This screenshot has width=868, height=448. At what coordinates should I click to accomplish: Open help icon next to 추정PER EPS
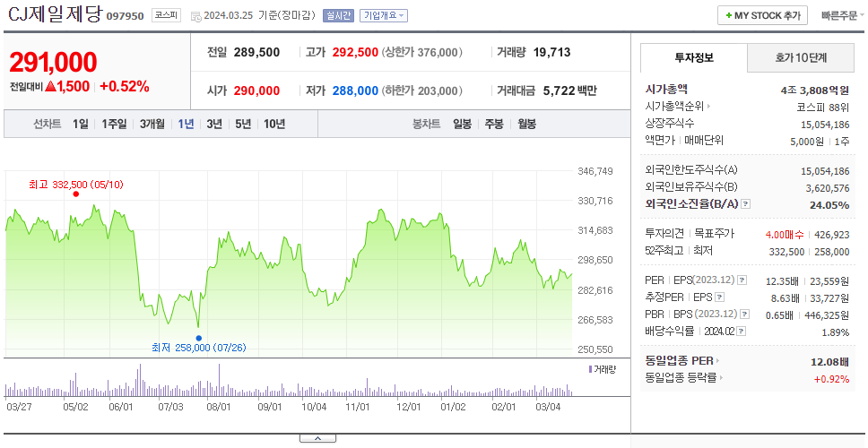click(x=719, y=297)
